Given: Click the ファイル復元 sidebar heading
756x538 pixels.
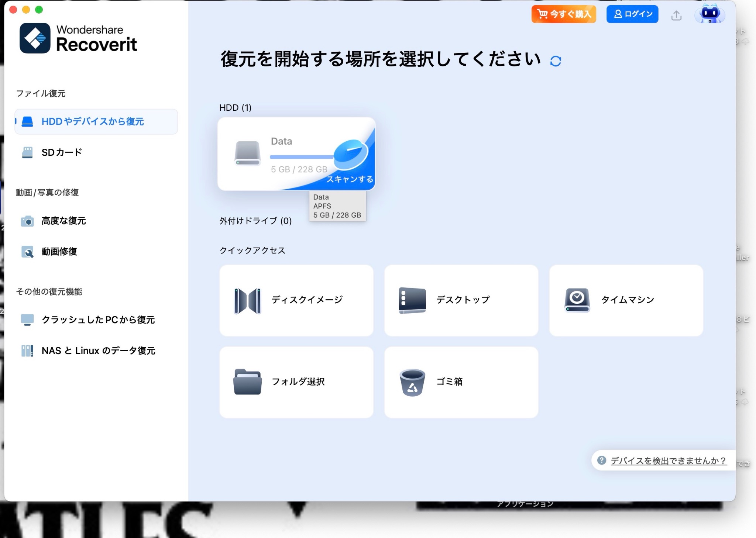Looking at the screenshot, I should pos(41,93).
